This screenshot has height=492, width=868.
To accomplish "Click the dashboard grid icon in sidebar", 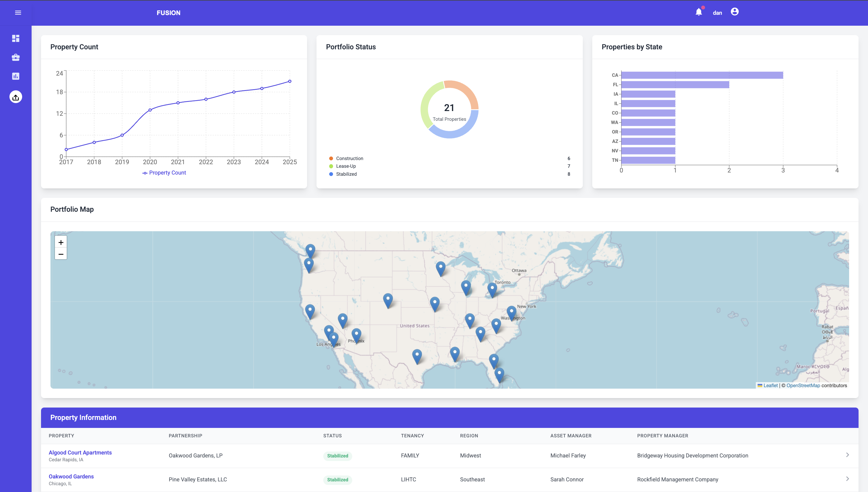I will pos(16,38).
